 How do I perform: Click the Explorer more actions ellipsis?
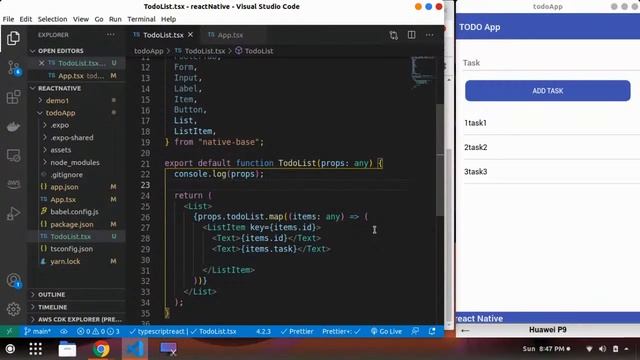111,35
